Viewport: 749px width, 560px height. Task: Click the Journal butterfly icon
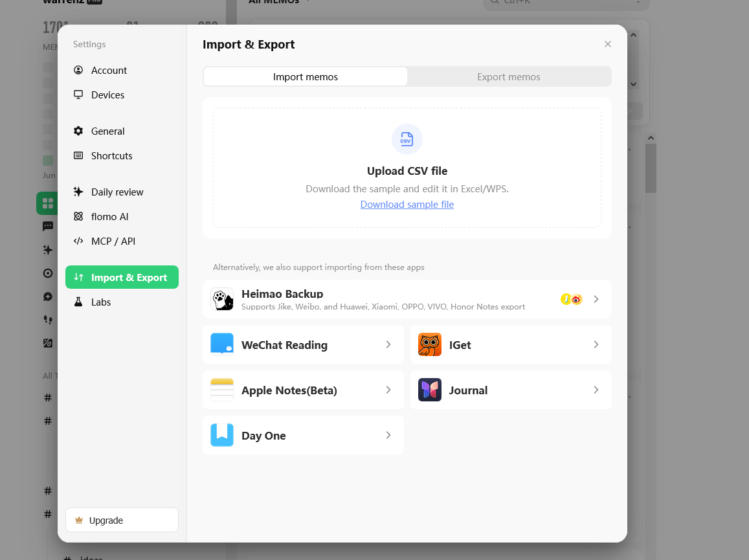[430, 390]
